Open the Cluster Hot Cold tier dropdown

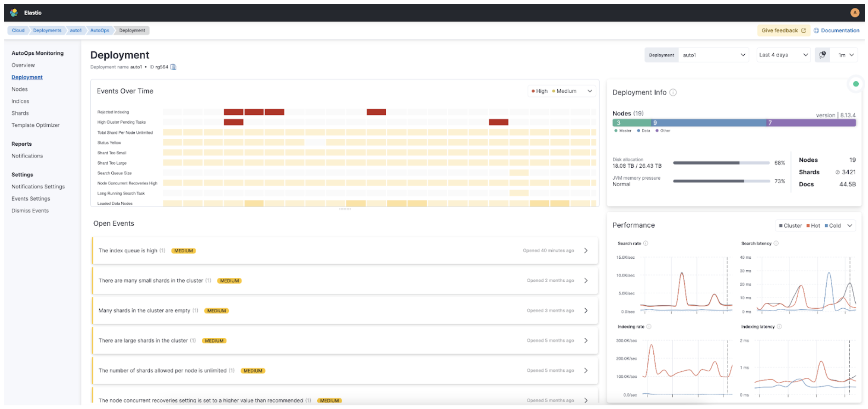point(815,226)
